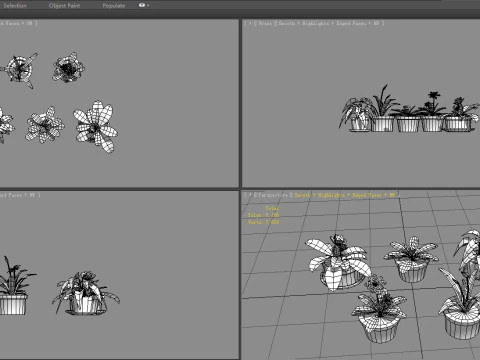Viewport: 480px width, 360px height.
Task: Click the Verts count in the Perspective statistics
Action: point(263,222)
